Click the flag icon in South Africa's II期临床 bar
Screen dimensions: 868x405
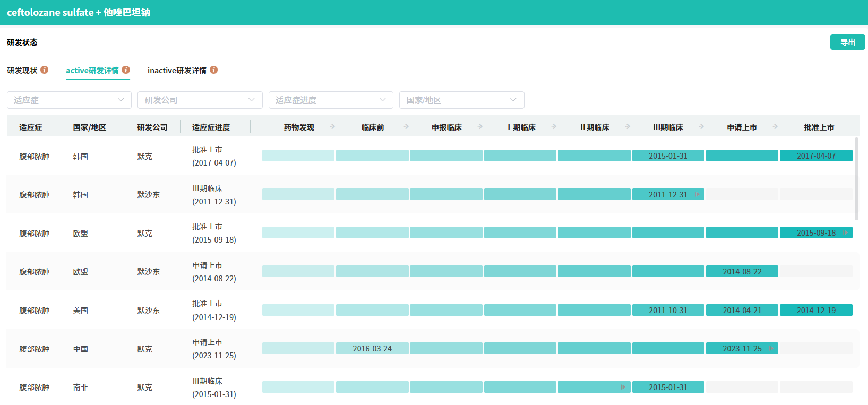point(623,387)
